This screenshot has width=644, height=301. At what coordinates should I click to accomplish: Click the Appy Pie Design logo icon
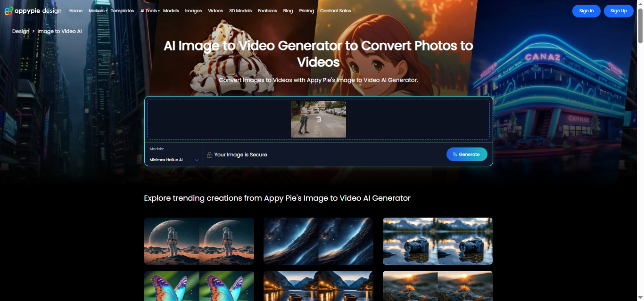point(8,11)
